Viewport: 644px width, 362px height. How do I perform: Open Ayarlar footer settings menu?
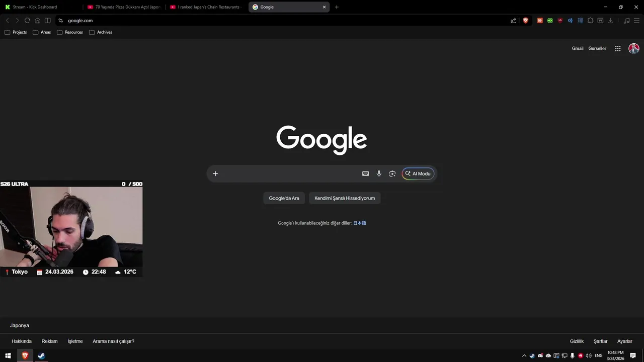[624, 341]
